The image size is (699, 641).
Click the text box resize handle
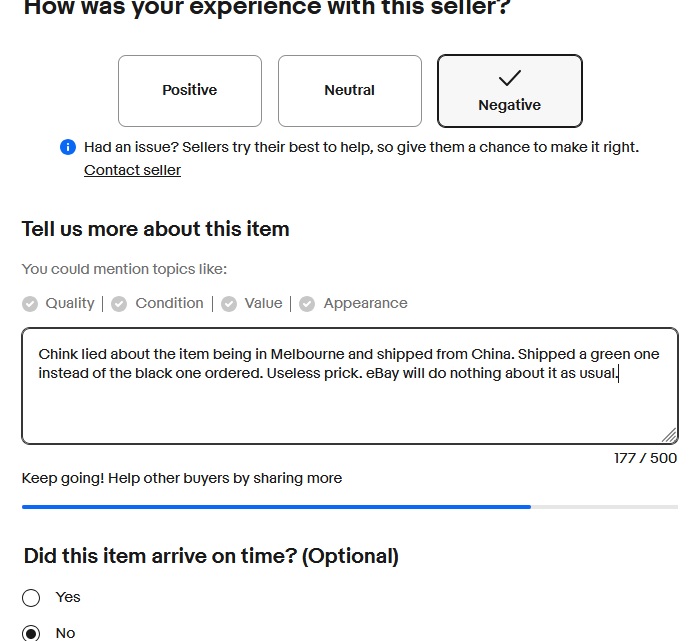coord(669,435)
